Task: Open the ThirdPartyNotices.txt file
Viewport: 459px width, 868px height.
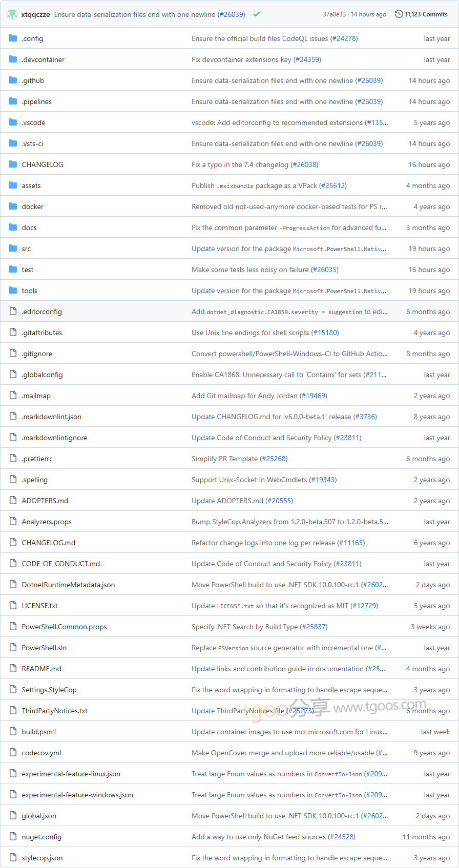Action: [54, 711]
